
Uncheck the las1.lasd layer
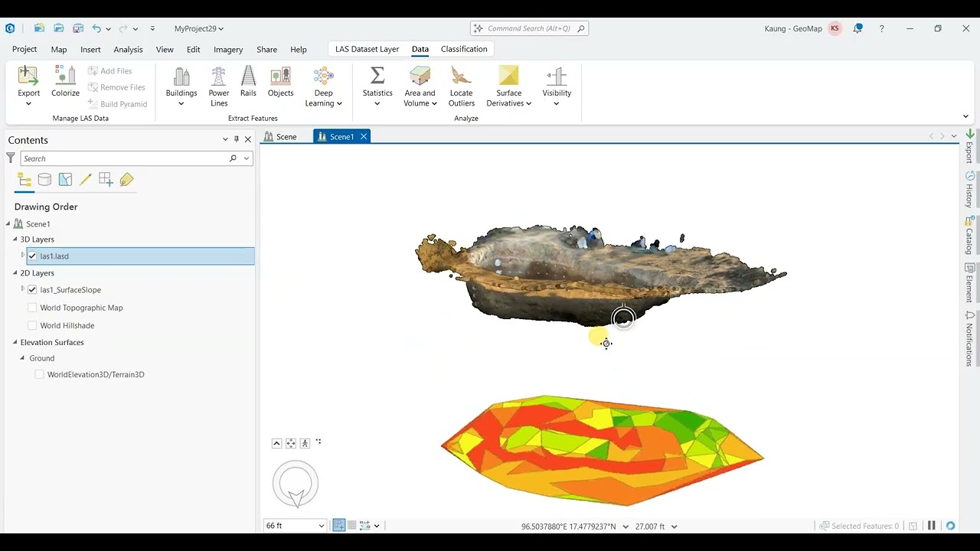pyautogui.click(x=32, y=256)
